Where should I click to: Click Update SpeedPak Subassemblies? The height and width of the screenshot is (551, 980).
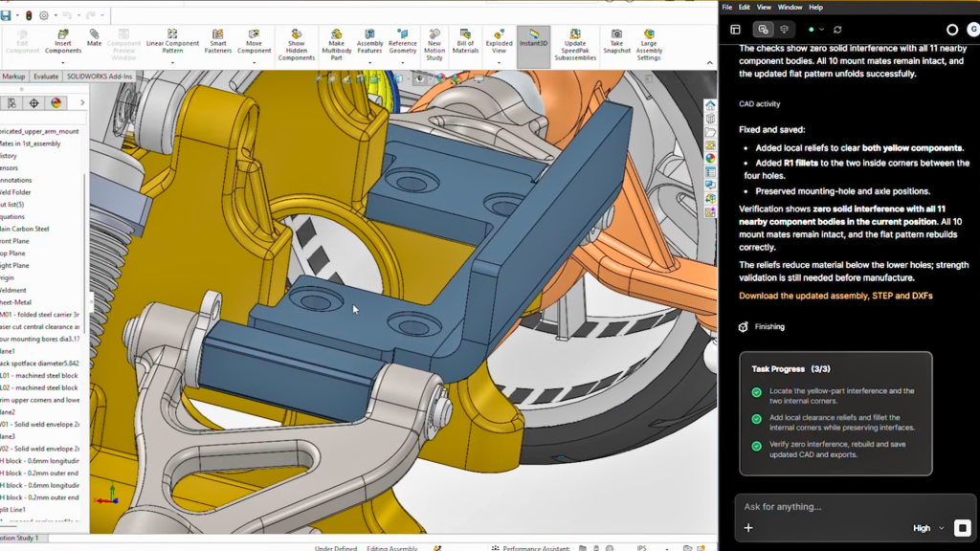[x=575, y=45]
